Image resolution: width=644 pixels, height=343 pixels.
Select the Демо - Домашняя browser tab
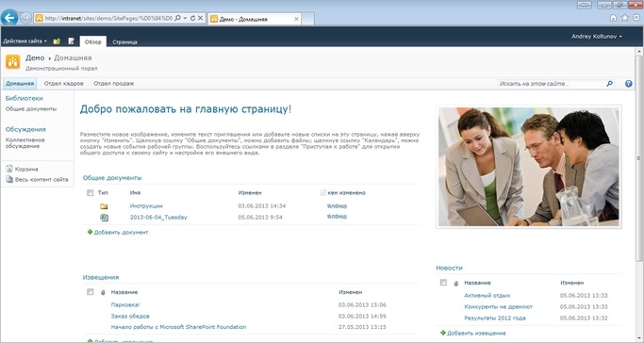[x=255, y=19]
